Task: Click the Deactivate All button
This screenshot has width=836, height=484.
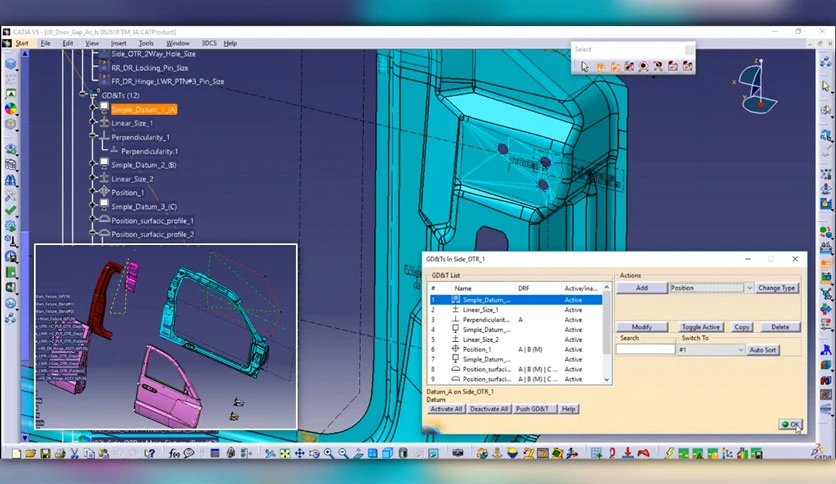Action: click(x=489, y=409)
